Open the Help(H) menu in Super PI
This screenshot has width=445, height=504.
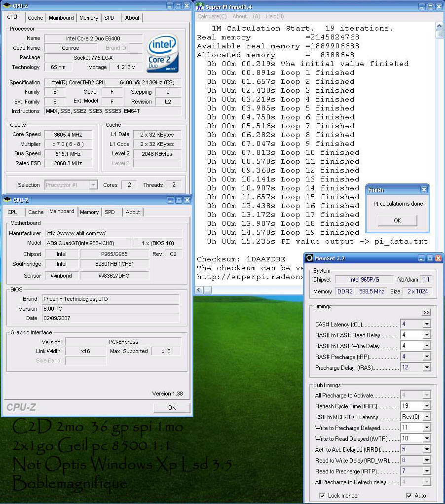tap(275, 16)
